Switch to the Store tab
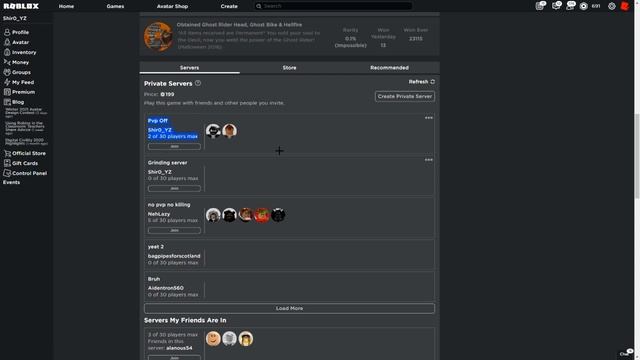This screenshot has height=360, width=640. tap(289, 68)
